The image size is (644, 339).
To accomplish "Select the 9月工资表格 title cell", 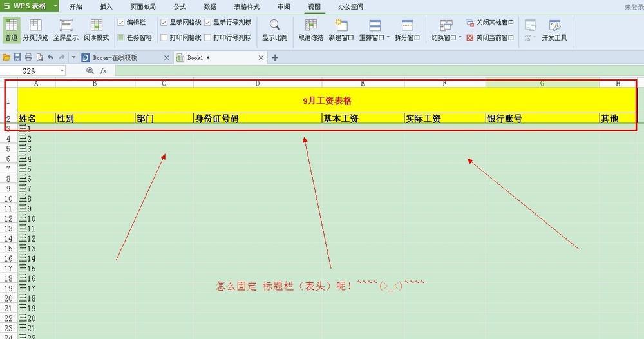I will 327,101.
